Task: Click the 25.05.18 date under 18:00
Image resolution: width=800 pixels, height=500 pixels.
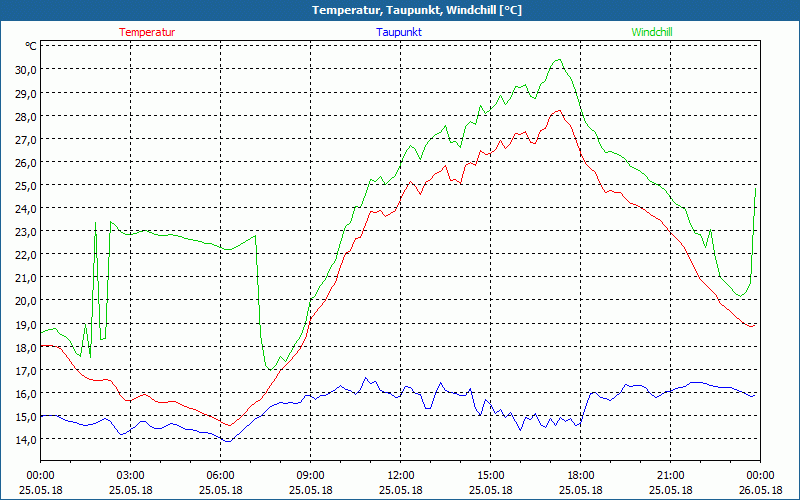Action: [x=581, y=490]
